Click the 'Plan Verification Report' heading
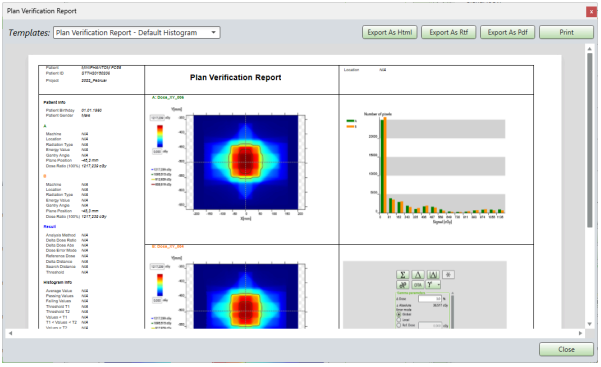Image resolution: width=601 pixels, height=367 pixels. (x=235, y=77)
